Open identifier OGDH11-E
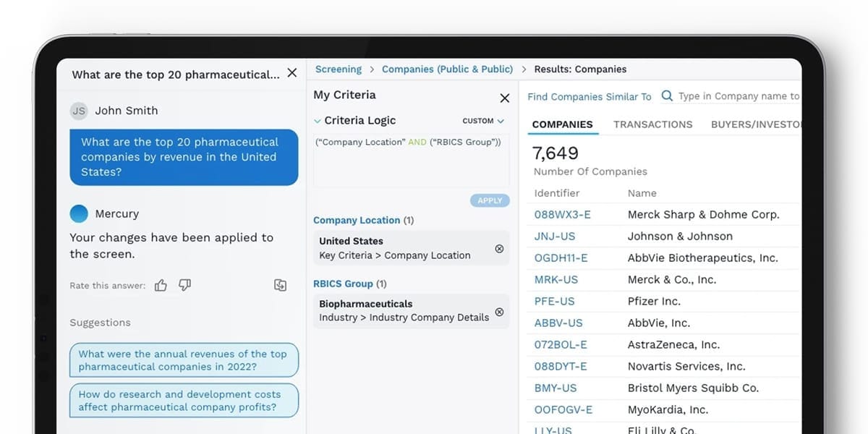Viewport: 868px width, 434px height. tap(561, 258)
